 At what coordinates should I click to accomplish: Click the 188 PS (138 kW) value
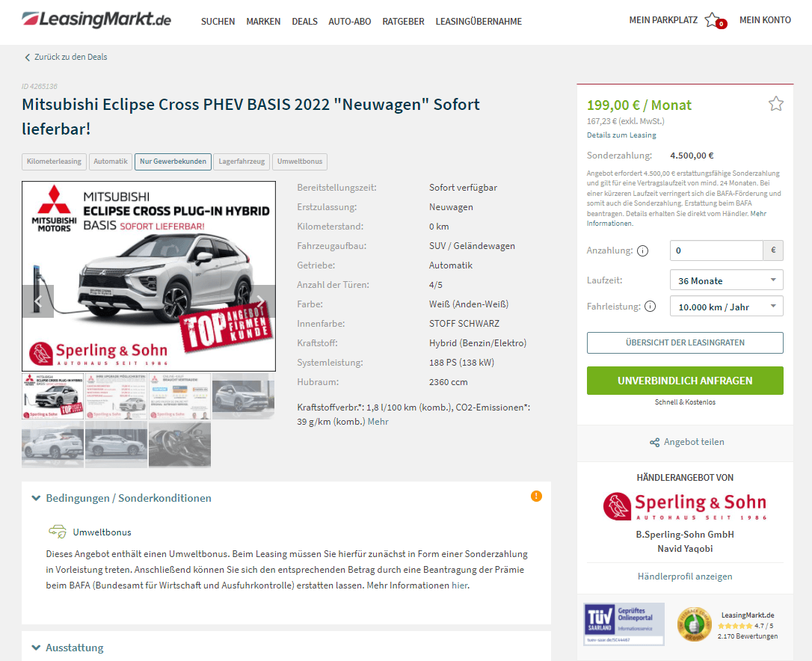[x=461, y=363]
